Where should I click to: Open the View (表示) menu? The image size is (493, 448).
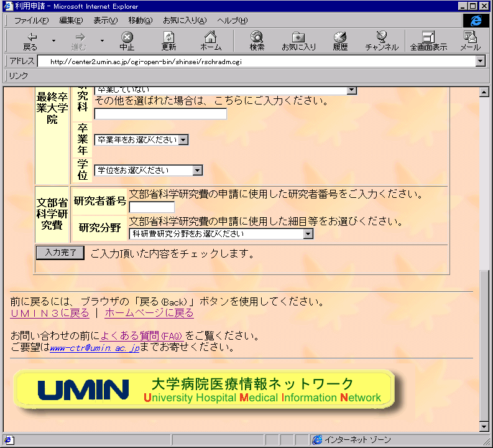coord(105,21)
